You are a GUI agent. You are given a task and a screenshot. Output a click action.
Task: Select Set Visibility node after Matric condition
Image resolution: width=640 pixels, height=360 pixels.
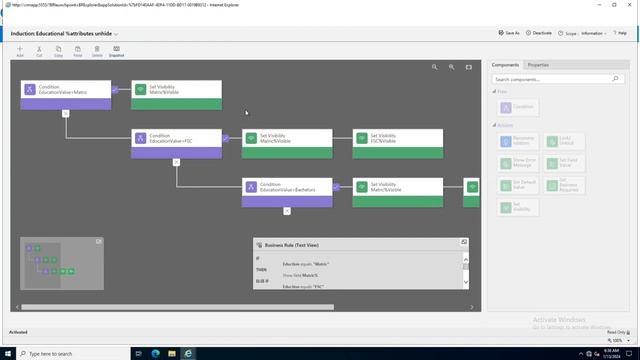point(176,95)
